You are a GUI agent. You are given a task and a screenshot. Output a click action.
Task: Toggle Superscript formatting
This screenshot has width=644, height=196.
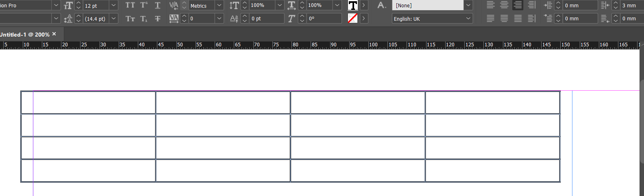pos(144,5)
